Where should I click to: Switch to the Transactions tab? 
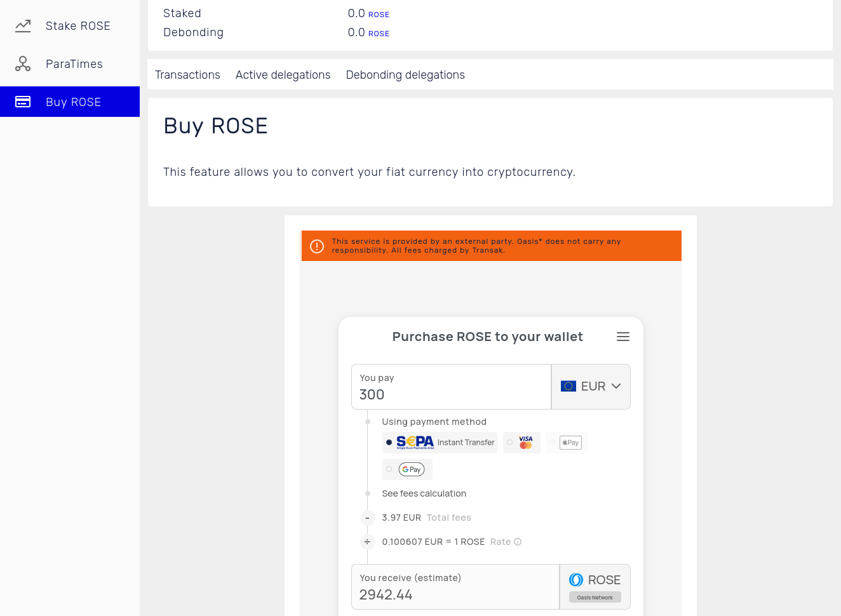coord(187,75)
